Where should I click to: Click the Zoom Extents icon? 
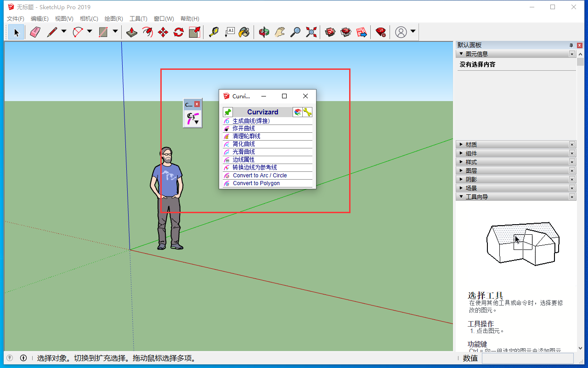[311, 32]
